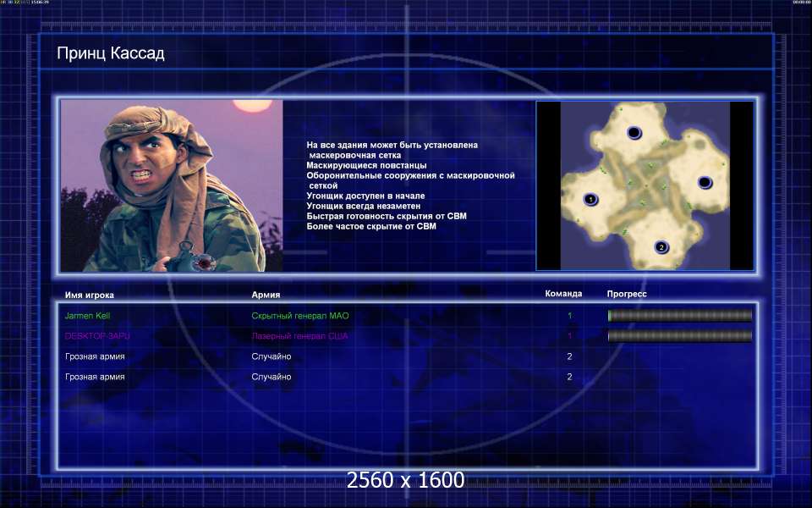Screen dimensions: 812x508
Task: Click the 'Имя игрока' column header
Action: pos(90,295)
